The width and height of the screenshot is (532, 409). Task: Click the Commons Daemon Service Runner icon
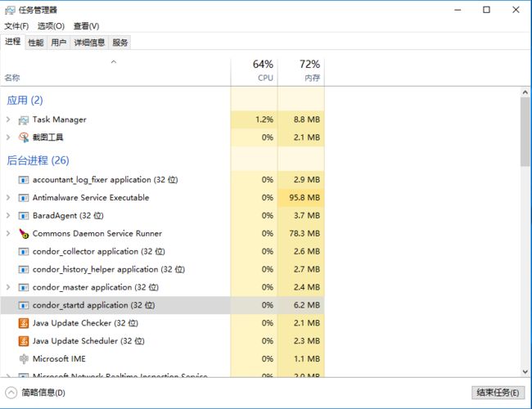click(x=23, y=234)
